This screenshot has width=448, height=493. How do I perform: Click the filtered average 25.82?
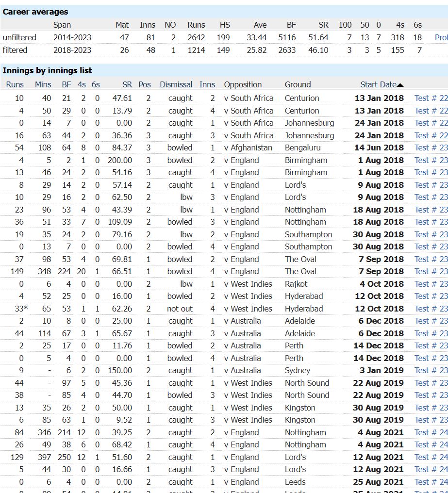[x=256, y=50]
